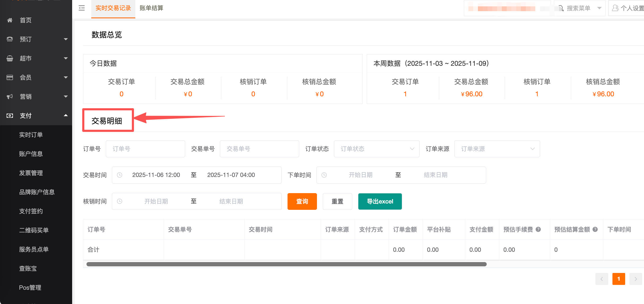Viewport: 644px width, 304px height.
Task: Click the search magnifier icon for 搜索菜单
Action: (x=561, y=8)
